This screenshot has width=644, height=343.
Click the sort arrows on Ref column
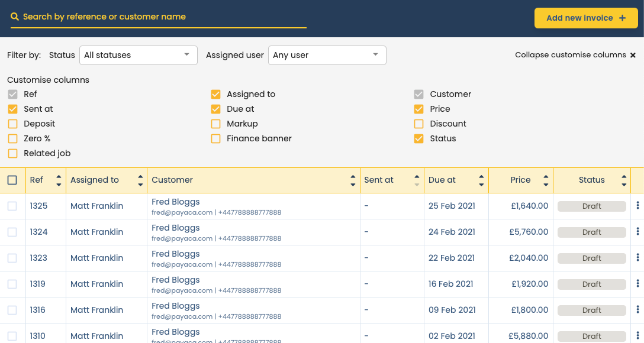pyautogui.click(x=59, y=180)
